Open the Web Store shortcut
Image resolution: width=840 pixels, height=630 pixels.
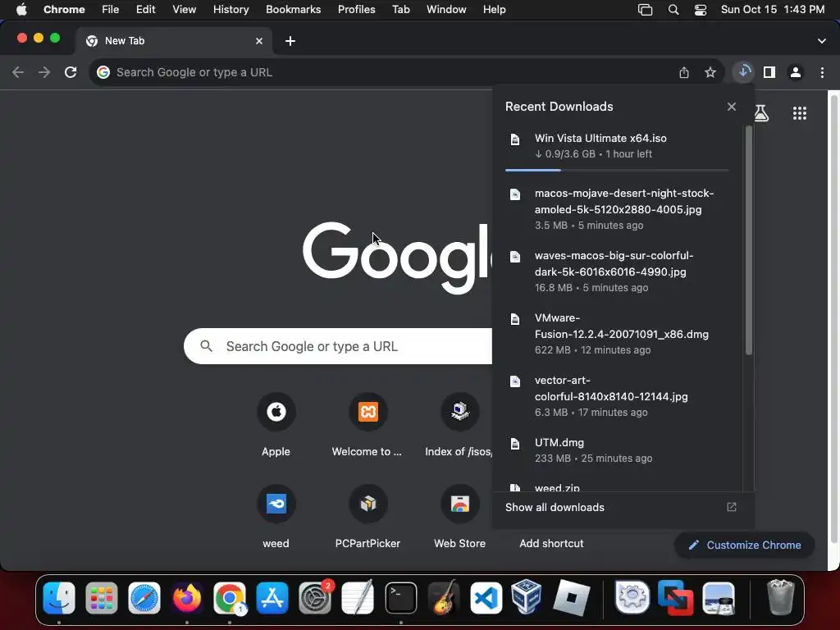(x=459, y=517)
